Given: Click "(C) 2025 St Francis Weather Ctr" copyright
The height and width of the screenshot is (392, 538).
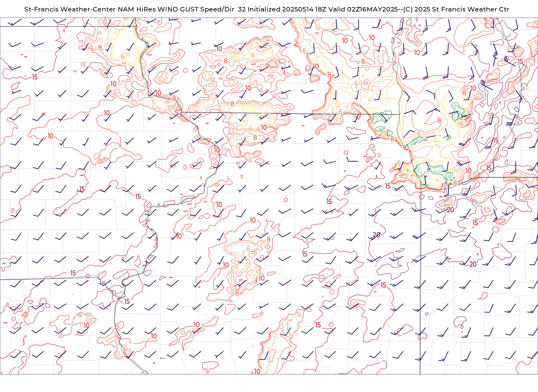Looking at the screenshot, I should pyautogui.click(x=456, y=9).
